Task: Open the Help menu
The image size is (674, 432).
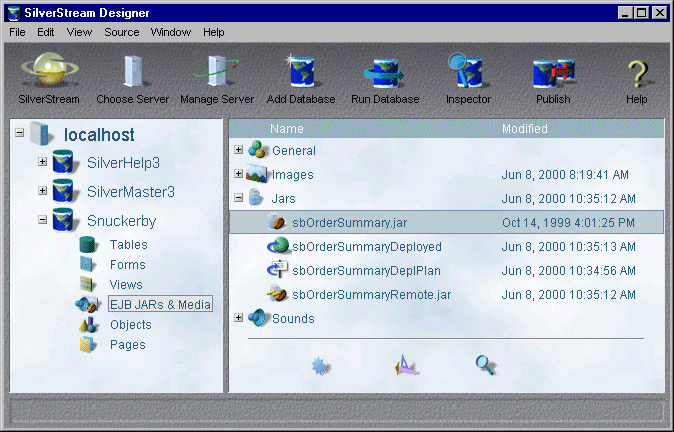Action: tap(214, 32)
